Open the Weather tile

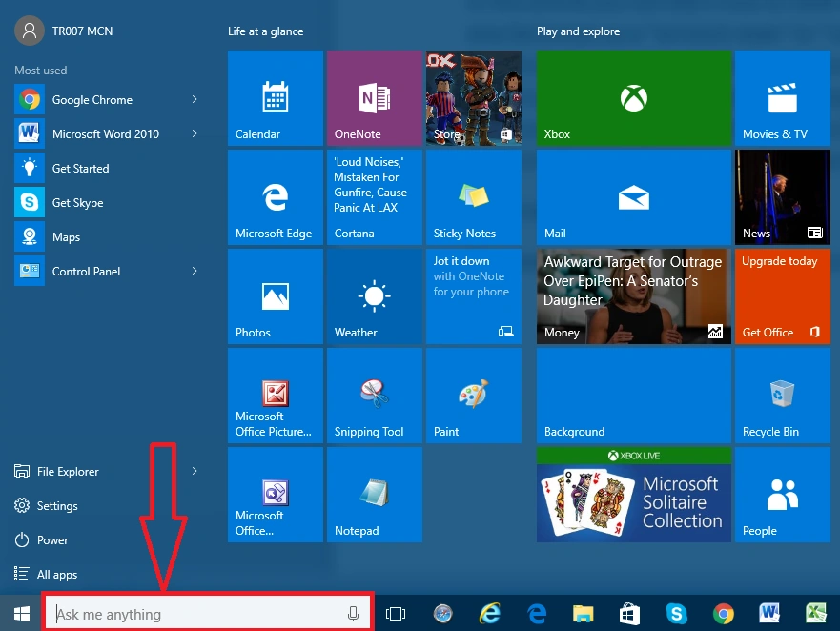click(x=375, y=296)
